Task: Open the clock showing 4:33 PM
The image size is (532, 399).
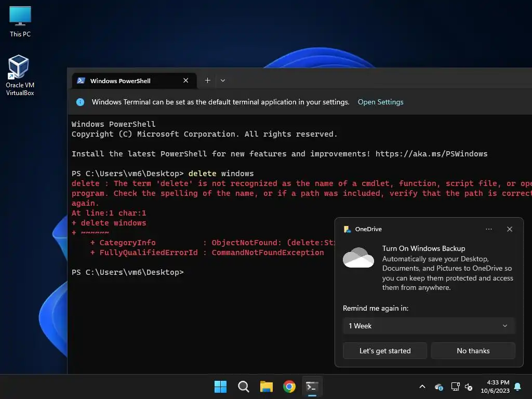Action: (x=495, y=387)
